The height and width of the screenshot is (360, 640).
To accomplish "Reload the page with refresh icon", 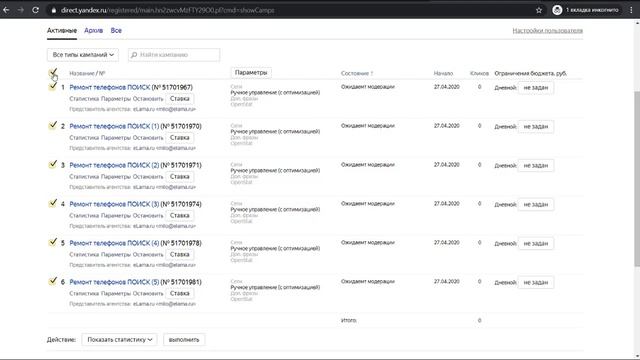I will [x=36, y=10].
